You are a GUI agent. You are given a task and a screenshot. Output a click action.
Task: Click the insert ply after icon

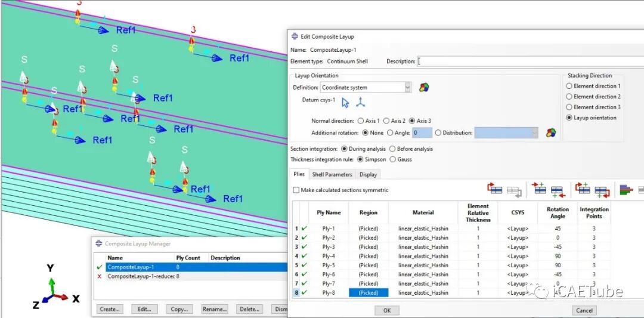point(558,191)
